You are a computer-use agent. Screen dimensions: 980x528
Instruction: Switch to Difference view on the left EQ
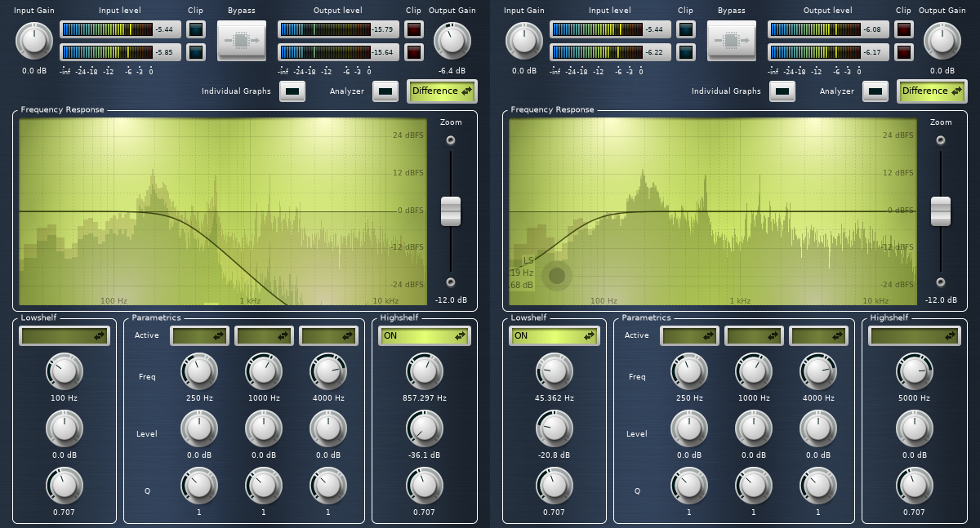click(x=442, y=91)
